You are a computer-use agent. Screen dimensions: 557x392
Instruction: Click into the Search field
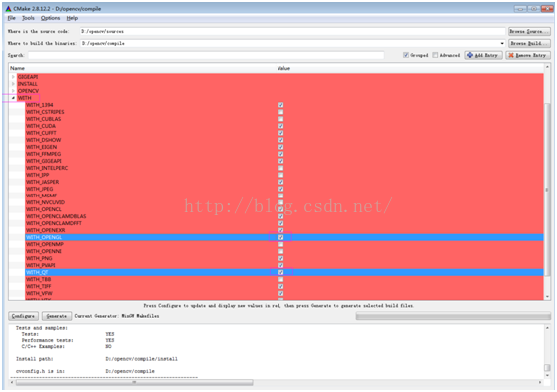pos(207,55)
